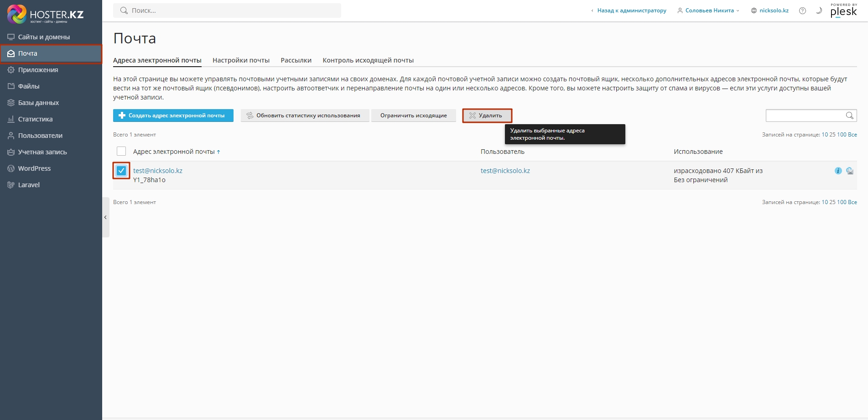Open Учетная запись sidebar section
The height and width of the screenshot is (420, 868).
[51, 152]
